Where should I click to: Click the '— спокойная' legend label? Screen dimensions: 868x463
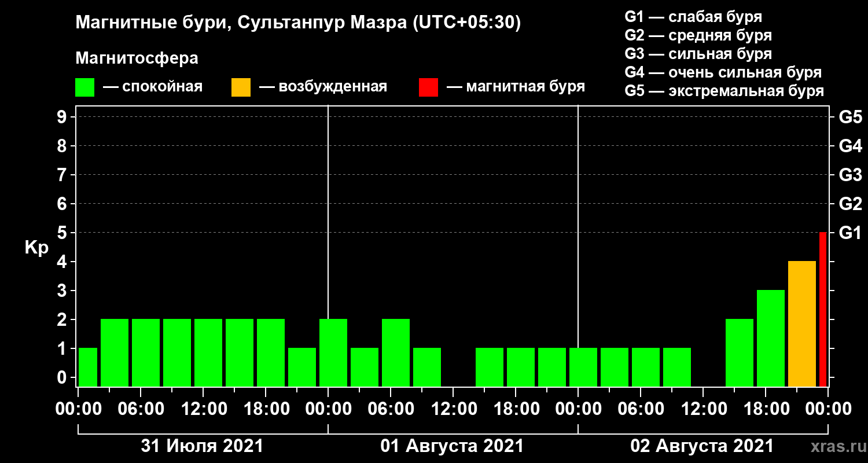153,87
